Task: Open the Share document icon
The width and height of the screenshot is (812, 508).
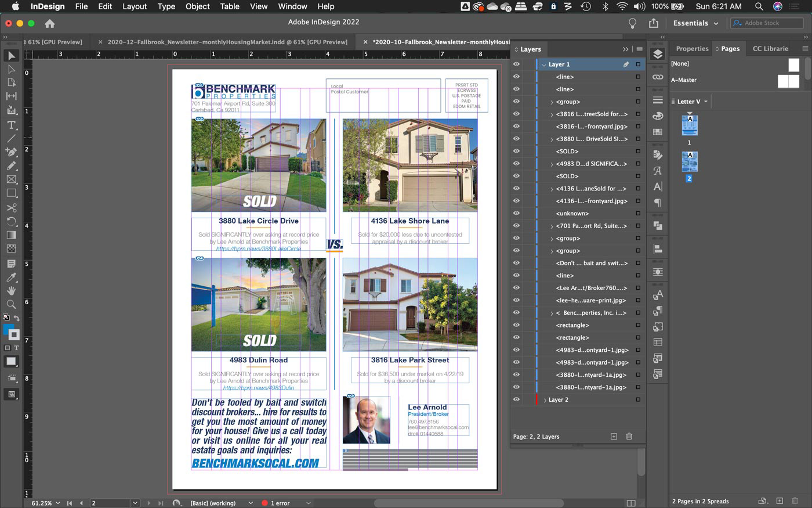Action: coord(654,23)
